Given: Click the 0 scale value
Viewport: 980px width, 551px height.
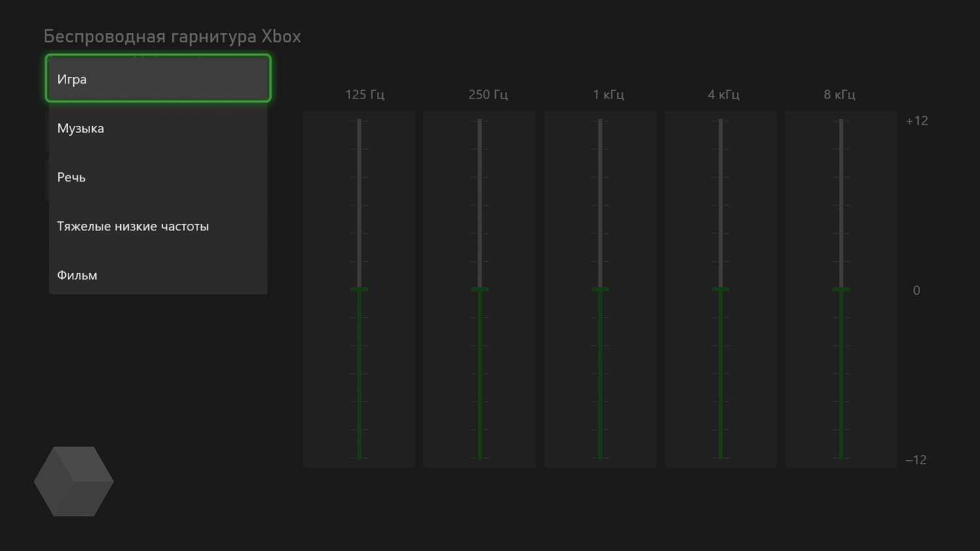Looking at the screenshot, I should coord(917,291).
